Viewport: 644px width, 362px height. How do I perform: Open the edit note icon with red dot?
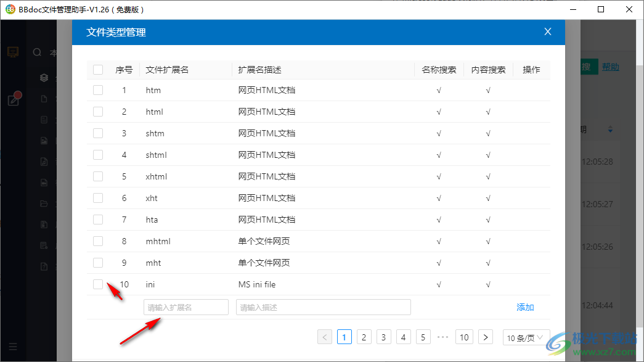tap(14, 99)
